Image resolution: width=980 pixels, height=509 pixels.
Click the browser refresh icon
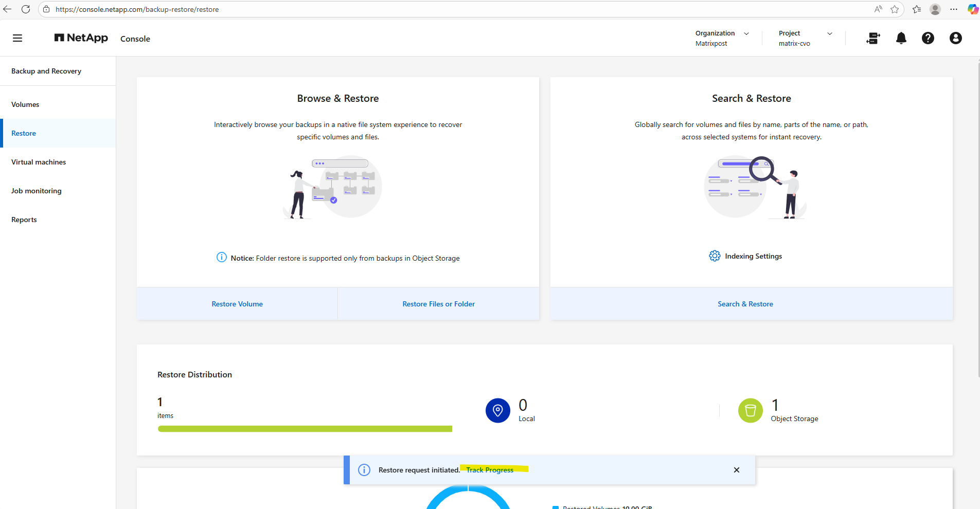pyautogui.click(x=26, y=9)
